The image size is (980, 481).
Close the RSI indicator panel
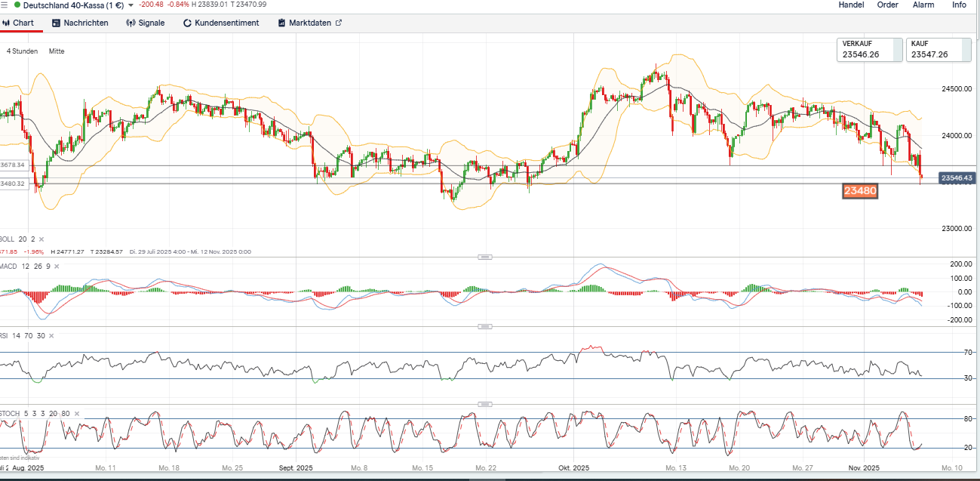pos(52,335)
